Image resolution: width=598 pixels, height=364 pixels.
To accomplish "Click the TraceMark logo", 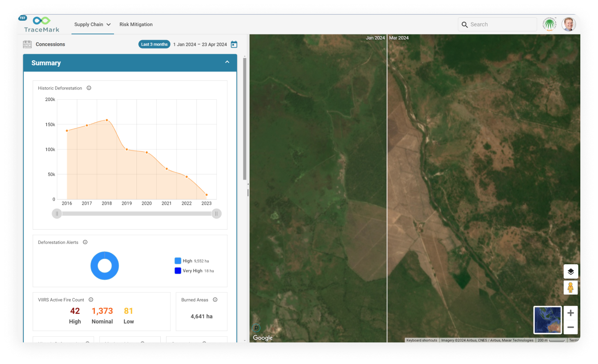I will [x=42, y=24].
